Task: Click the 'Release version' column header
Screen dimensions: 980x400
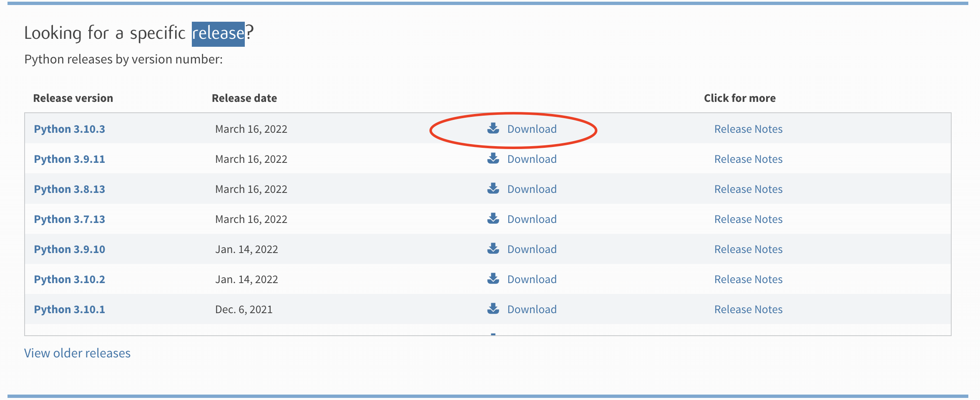Action: pyautogui.click(x=73, y=98)
